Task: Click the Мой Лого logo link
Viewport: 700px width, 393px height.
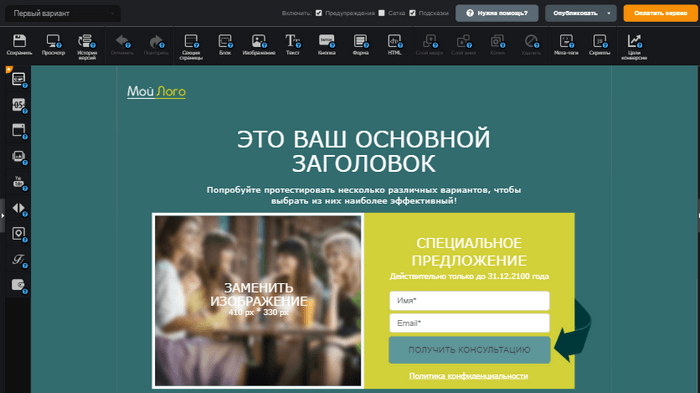Action: [156, 92]
